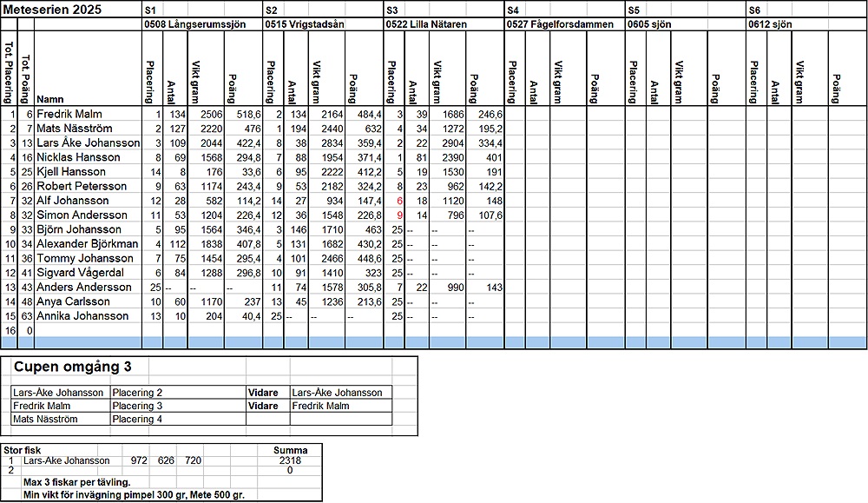Viewport: 868px width, 503px height.
Task: Click the "Stor fisk" section label
Action: (22, 450)
